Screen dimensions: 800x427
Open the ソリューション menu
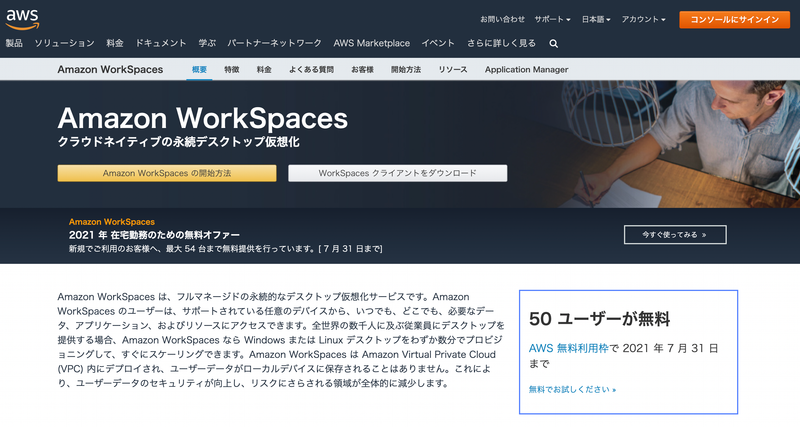(x=64, y=43)
